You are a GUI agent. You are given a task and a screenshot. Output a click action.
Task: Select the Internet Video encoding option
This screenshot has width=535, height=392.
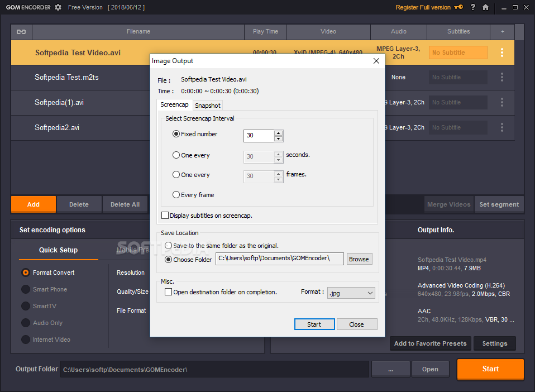tap(26, 340)
